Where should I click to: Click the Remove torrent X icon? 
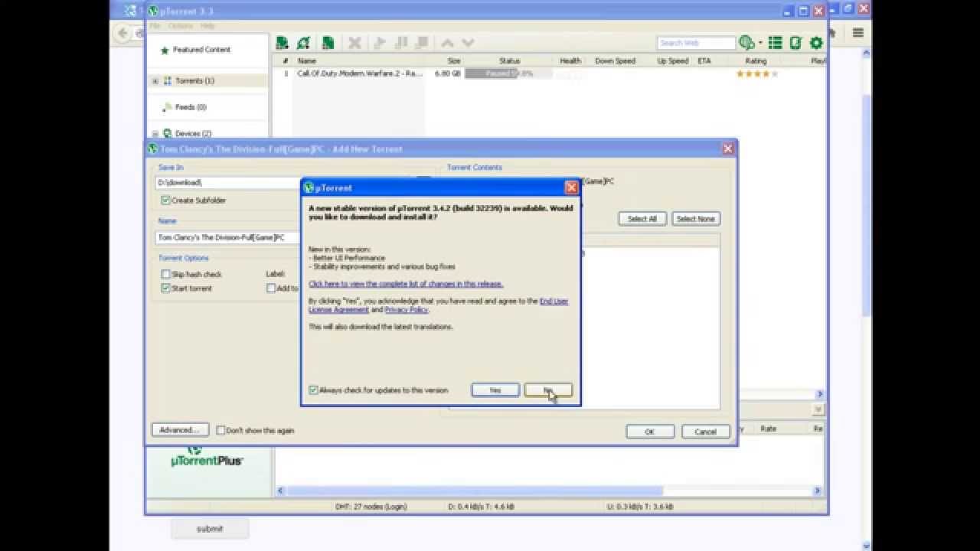(x=354, y=43)
